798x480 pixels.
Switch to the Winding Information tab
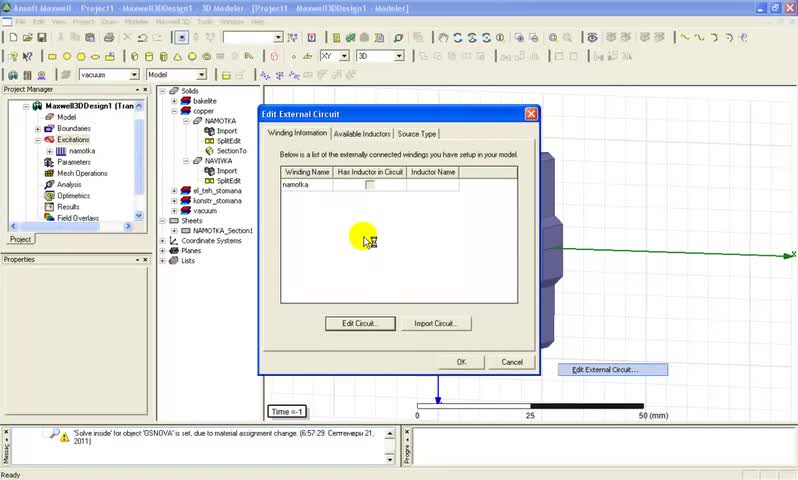(297, 133)
